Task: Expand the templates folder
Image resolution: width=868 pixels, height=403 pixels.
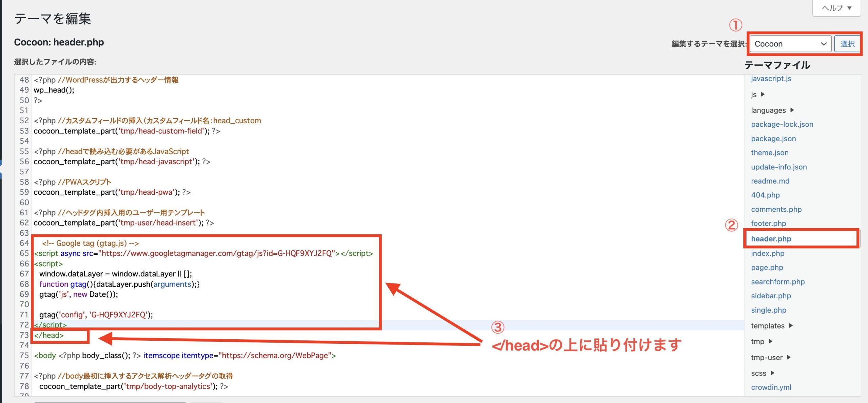Action: point(772,326)
